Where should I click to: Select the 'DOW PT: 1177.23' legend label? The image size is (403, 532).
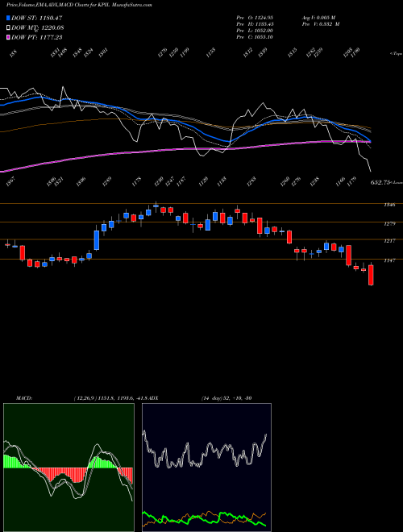click(x=37, y=37)
